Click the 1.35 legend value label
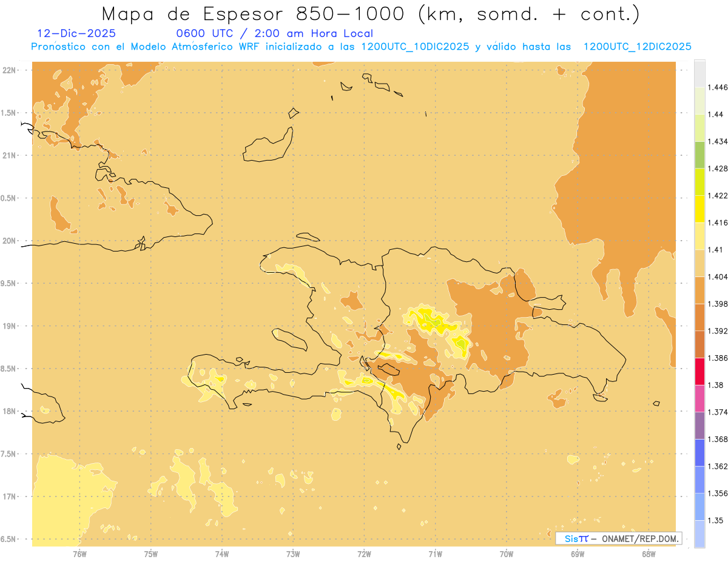The width and height of the screenshot is (728, 562). [x=716, y=521]
